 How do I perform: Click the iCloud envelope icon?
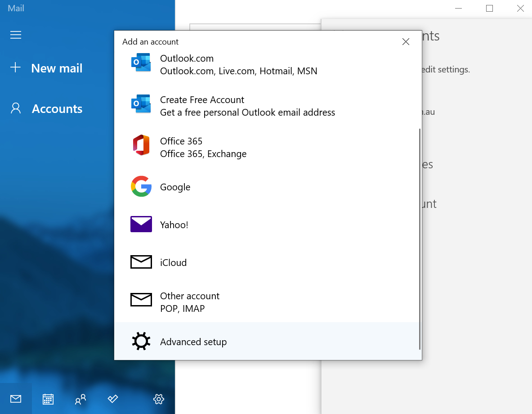pos(141,262)
